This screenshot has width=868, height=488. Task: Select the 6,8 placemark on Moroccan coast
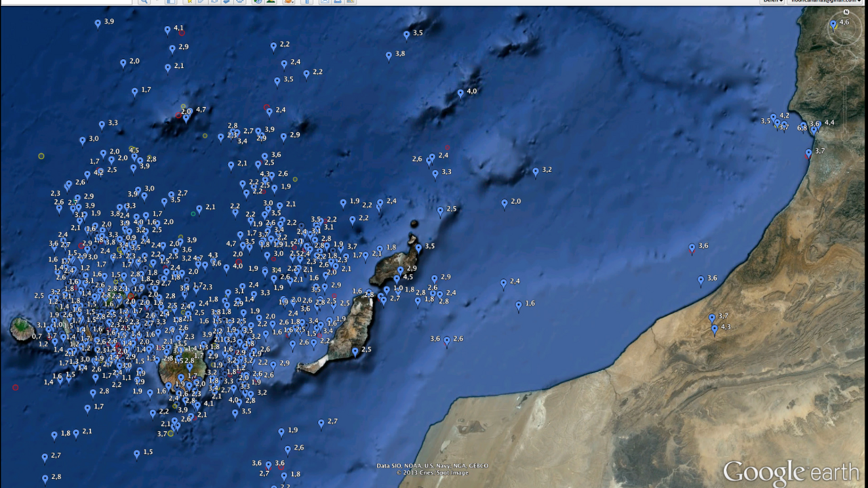[803, 126]
